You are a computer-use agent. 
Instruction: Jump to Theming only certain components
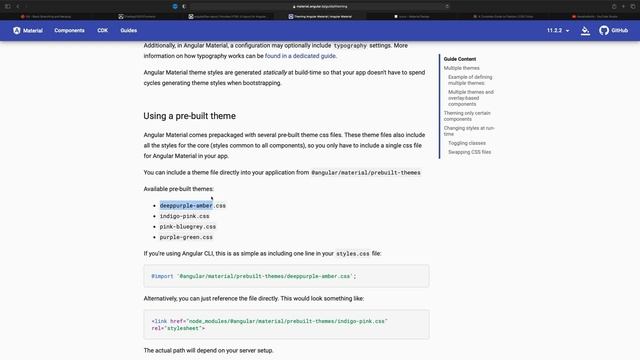point(467,116)
